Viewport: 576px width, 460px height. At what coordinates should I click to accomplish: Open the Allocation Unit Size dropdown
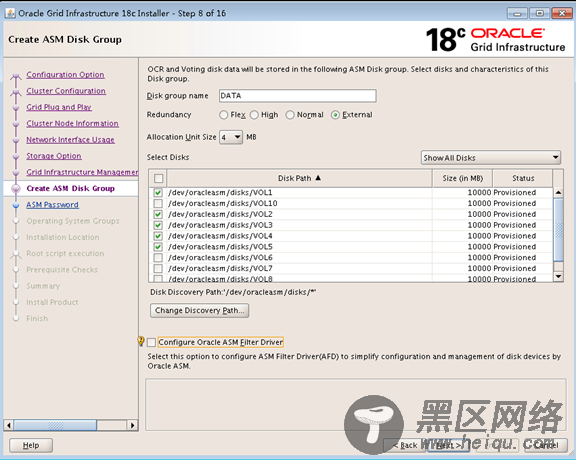coord(231,137)
